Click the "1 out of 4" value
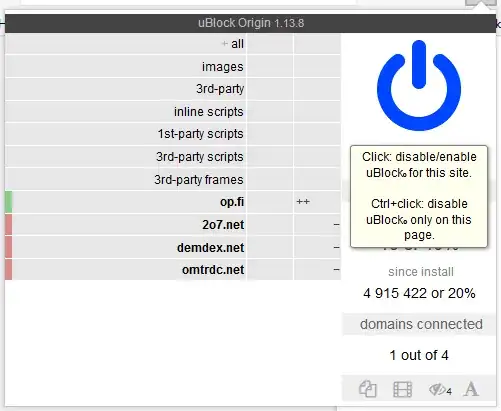 [x=419, y=355]
